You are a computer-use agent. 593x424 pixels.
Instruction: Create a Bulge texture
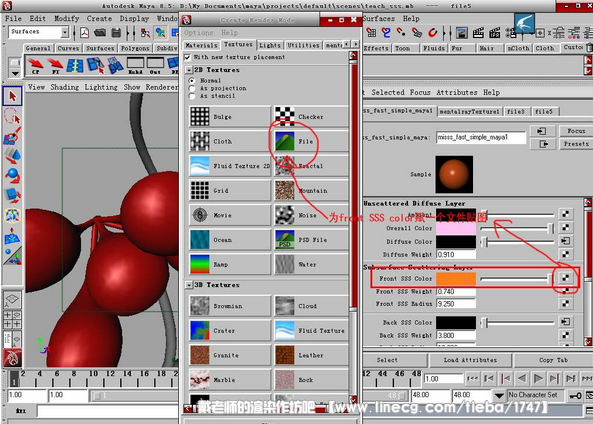pyautogui.click(x=230, y=116)
